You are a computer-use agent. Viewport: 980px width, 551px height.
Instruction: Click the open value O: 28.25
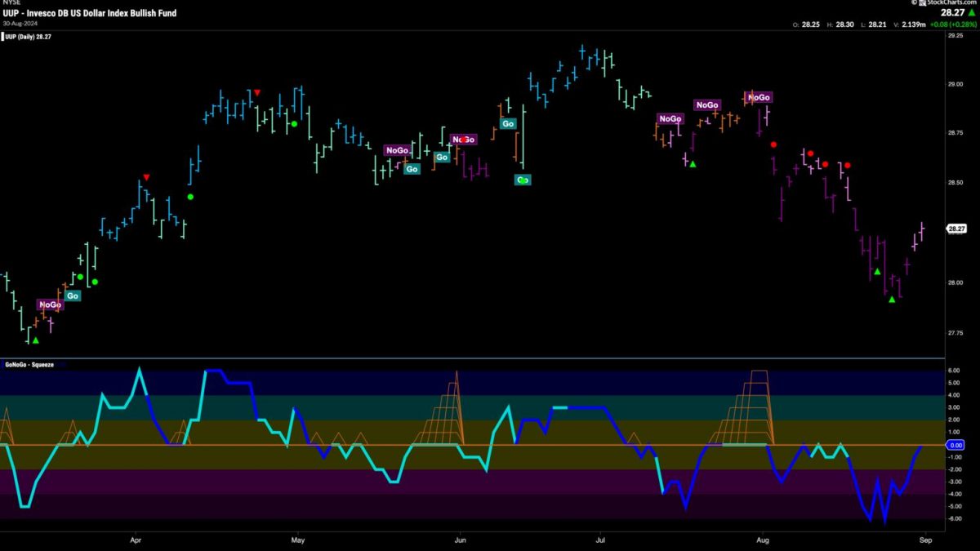point(808,24)
